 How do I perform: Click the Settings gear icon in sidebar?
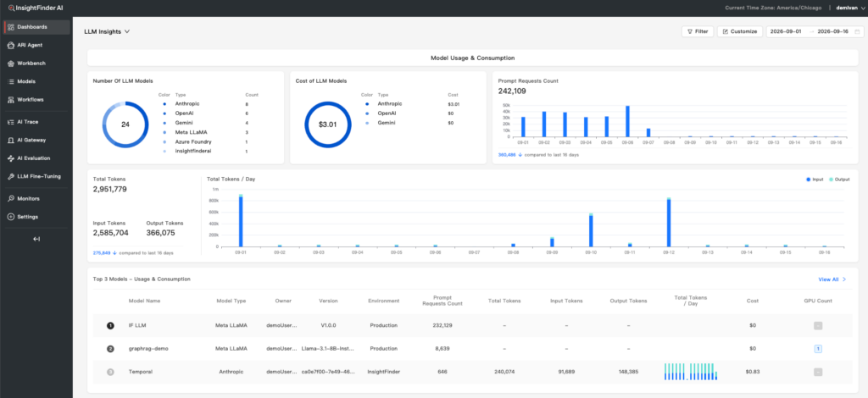point(11,218)
